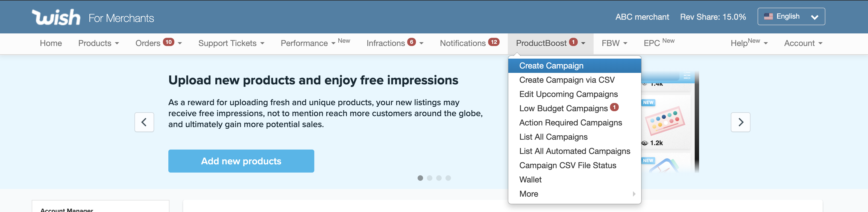Expand the Products menu

98,43
